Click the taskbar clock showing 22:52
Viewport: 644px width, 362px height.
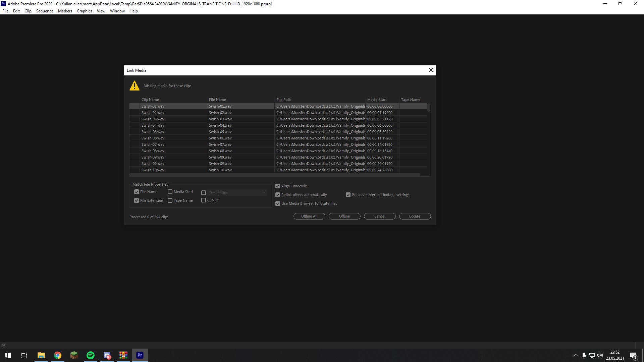tap(615, 355)
